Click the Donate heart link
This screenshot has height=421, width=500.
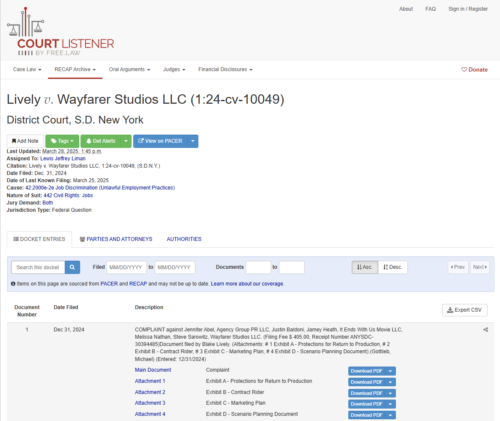(x=474, y=70)
